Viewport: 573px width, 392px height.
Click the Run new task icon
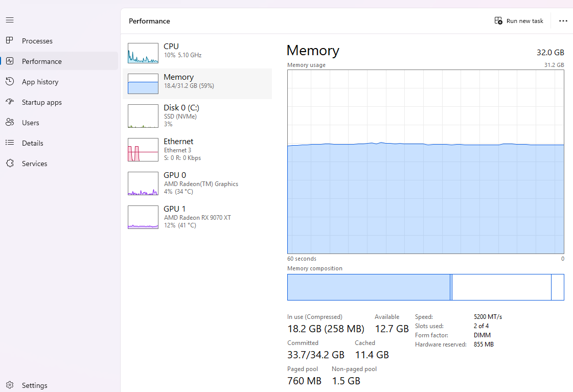pos(498,21)
